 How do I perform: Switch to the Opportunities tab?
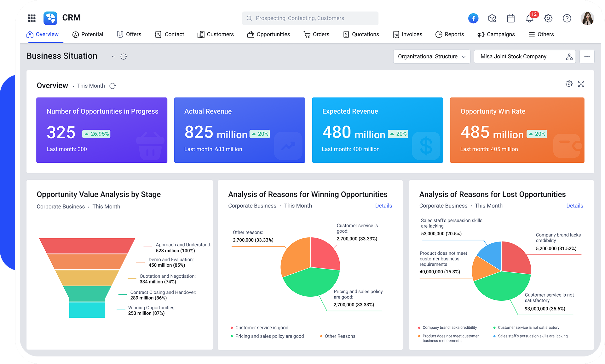tap(268, 34)
